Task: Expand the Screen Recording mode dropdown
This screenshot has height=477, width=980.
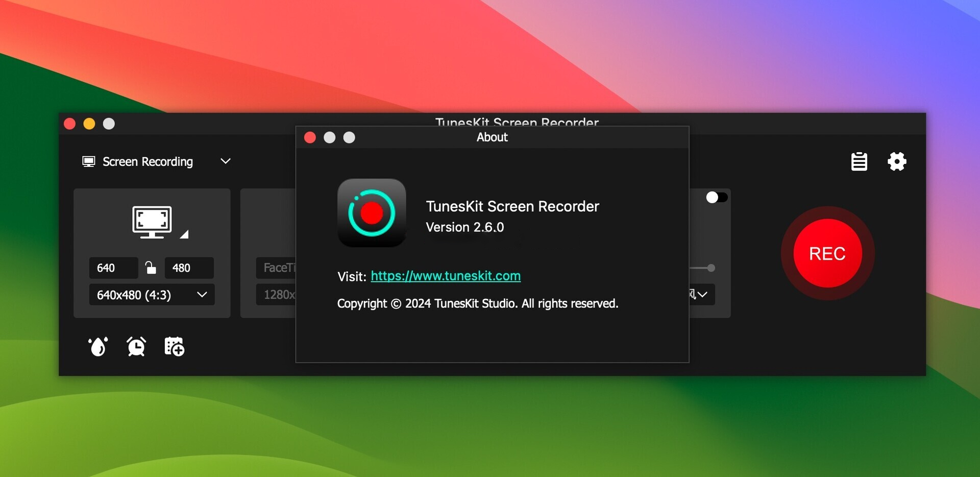Action: [225, 161]
